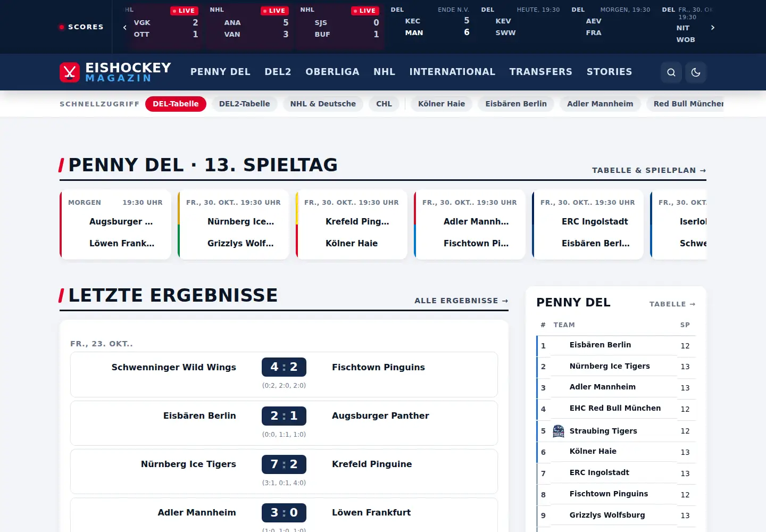The image size is (766, 532).
Task: Follow the Alle Ergebnisse link
Action: (461, 301)
